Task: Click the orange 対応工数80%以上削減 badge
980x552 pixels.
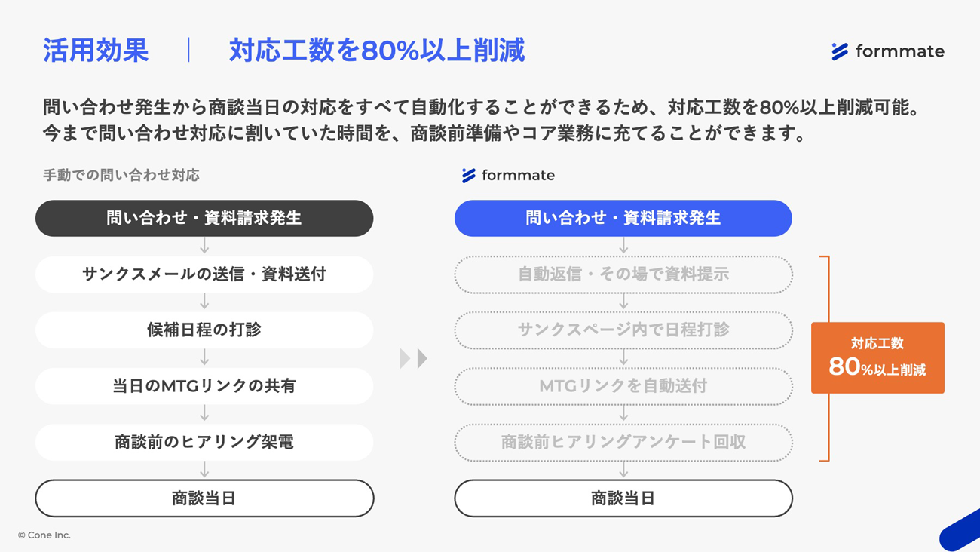Action: coord(877,357)
